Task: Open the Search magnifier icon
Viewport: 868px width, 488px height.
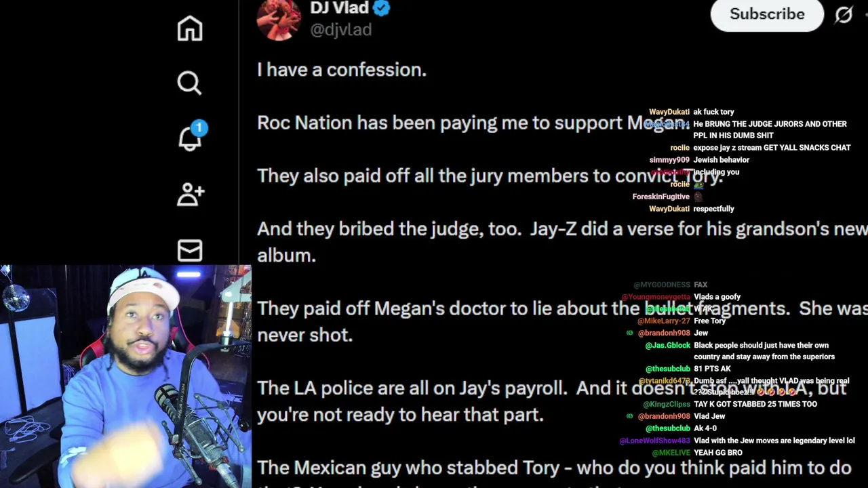Action: 190,83
